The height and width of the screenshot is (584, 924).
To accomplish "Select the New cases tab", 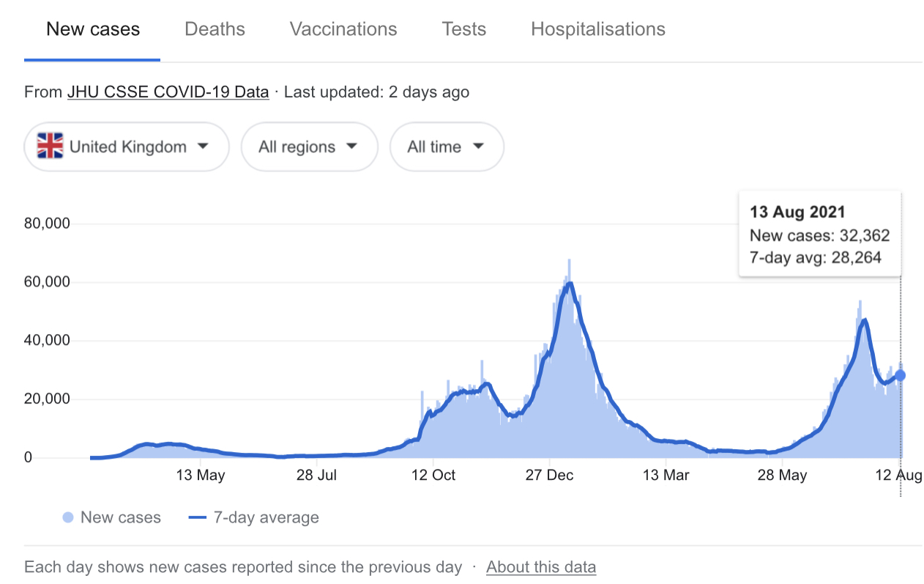I will coord(93,29).
